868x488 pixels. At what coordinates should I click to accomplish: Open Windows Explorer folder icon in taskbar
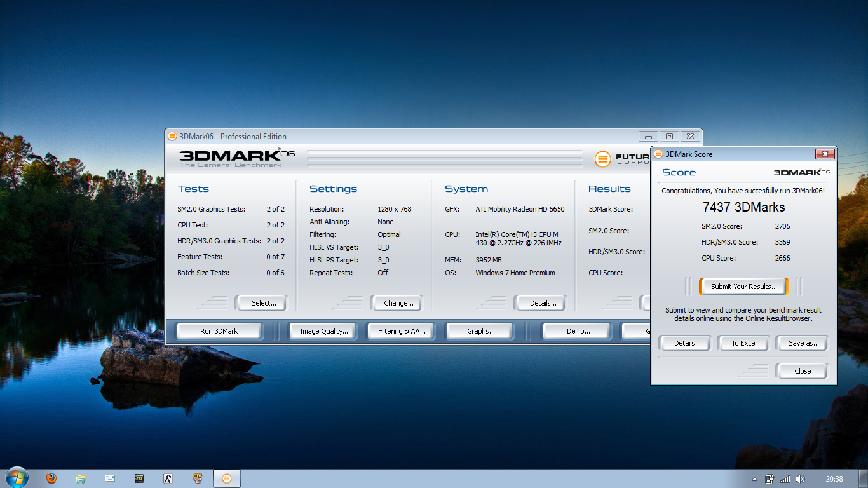81,478
